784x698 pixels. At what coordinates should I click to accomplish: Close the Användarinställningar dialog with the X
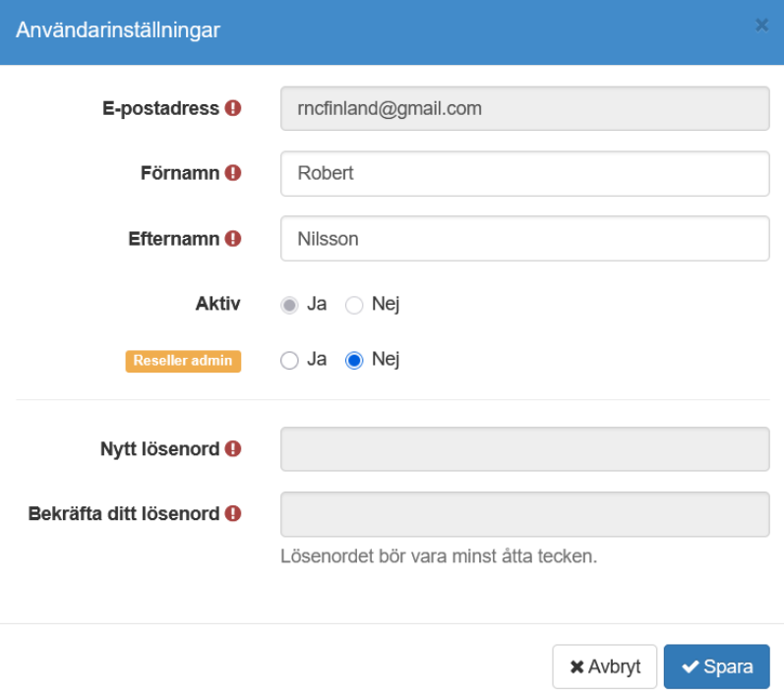[x=761, y=26]
